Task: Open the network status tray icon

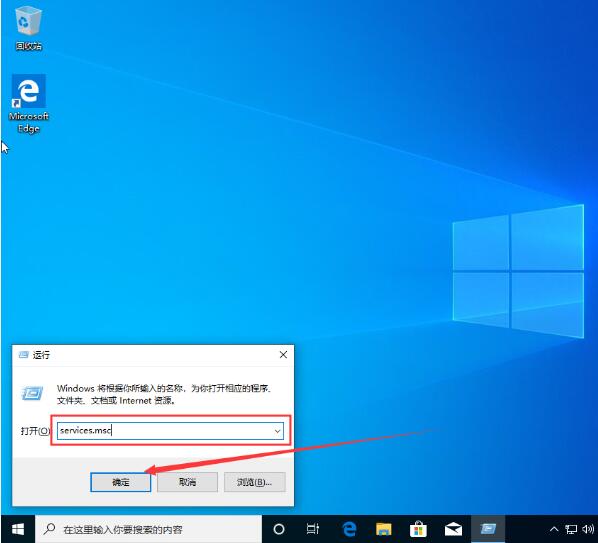Action: coord(571,529)
